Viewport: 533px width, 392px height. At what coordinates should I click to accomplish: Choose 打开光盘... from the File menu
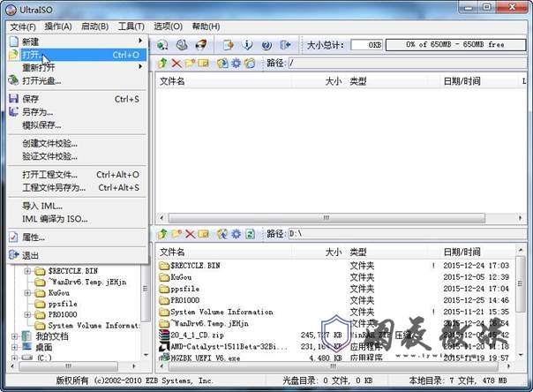click(x=42, y=80)
